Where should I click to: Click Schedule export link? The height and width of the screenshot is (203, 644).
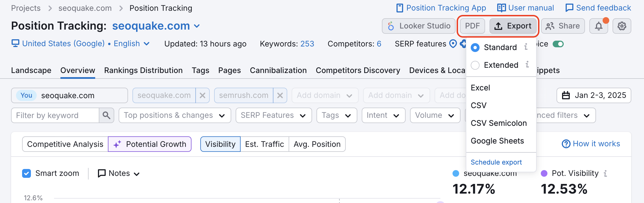496,162
